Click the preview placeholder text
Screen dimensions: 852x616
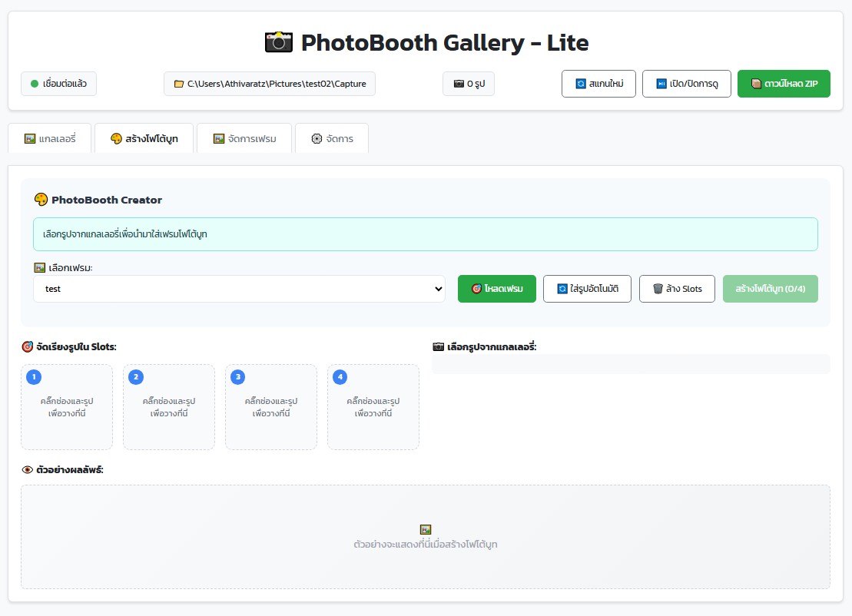[426, 545]
